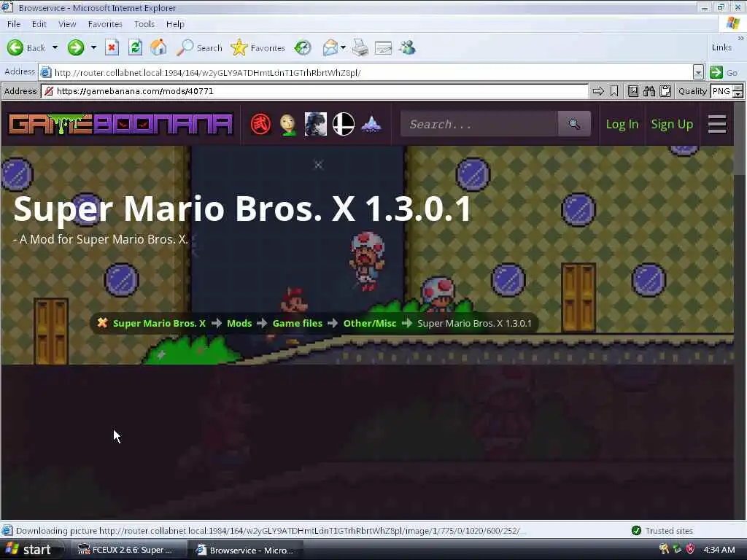Viewport: 747px width, 560px height.
Task: Click the IE Back arrow icon
Action: click(15, 47)
